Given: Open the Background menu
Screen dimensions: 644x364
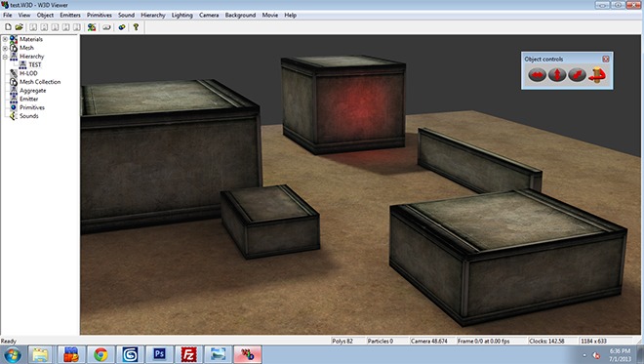Looking at the screenshot, I should (240, 16).
